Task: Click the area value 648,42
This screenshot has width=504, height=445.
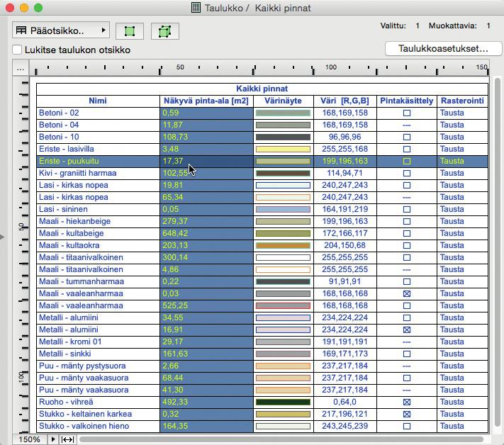Action: 175,234
